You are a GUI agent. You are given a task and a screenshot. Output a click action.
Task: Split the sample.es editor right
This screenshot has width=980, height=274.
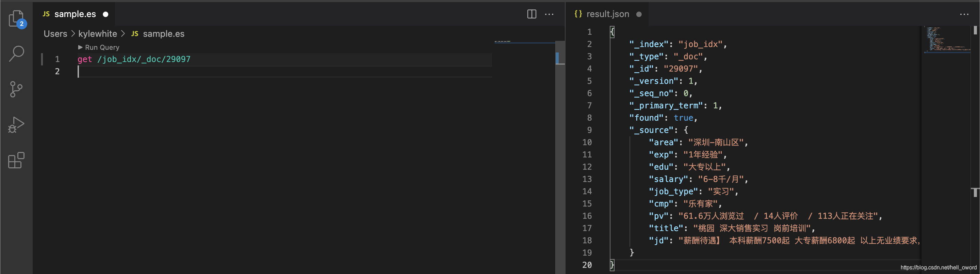tap(532, 14)
